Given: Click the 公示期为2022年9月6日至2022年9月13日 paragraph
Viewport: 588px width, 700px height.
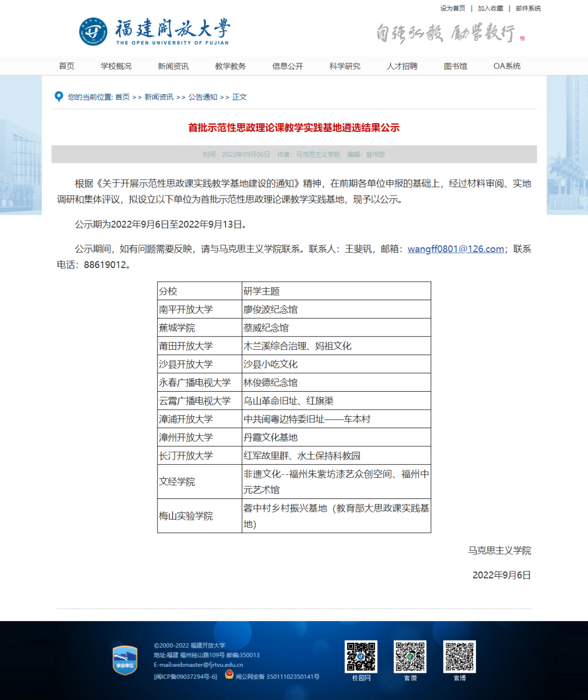Looking at the screenshot, I should tap(162, 224).
